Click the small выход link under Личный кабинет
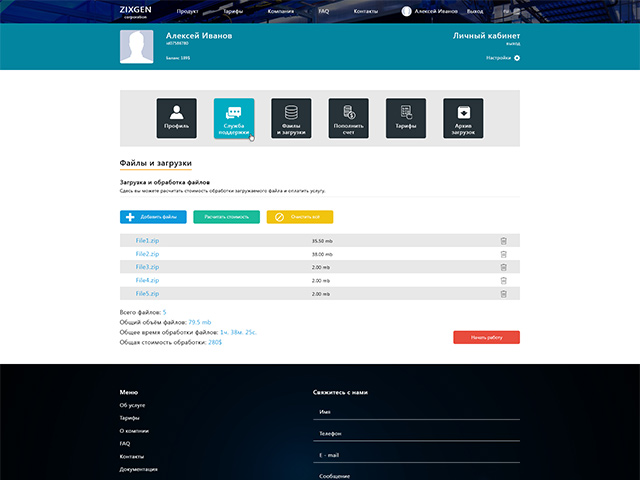The image size is (640, 480). 513,43
